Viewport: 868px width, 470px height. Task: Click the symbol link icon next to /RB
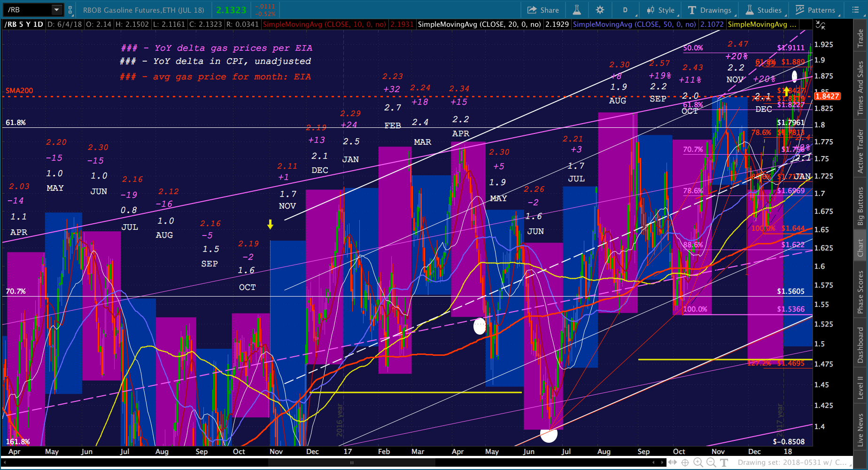click(70, 10)
